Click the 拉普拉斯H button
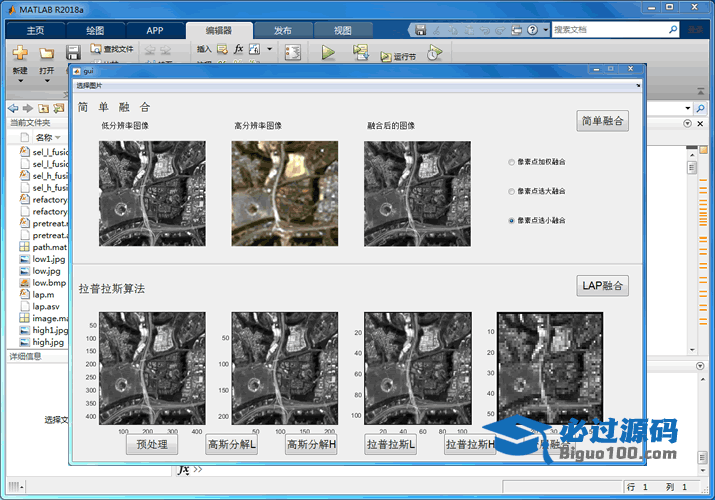715x500 pixels. point(470,444)
